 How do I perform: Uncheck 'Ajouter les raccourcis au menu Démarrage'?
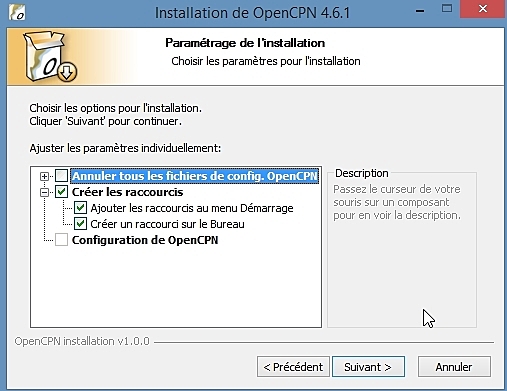[80, 208]
